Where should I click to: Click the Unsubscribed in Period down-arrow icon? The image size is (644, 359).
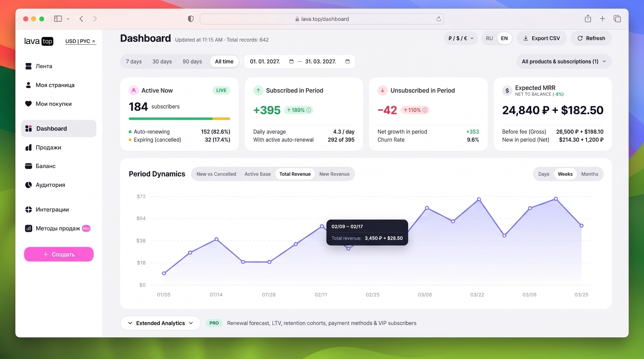click(383, 90)
